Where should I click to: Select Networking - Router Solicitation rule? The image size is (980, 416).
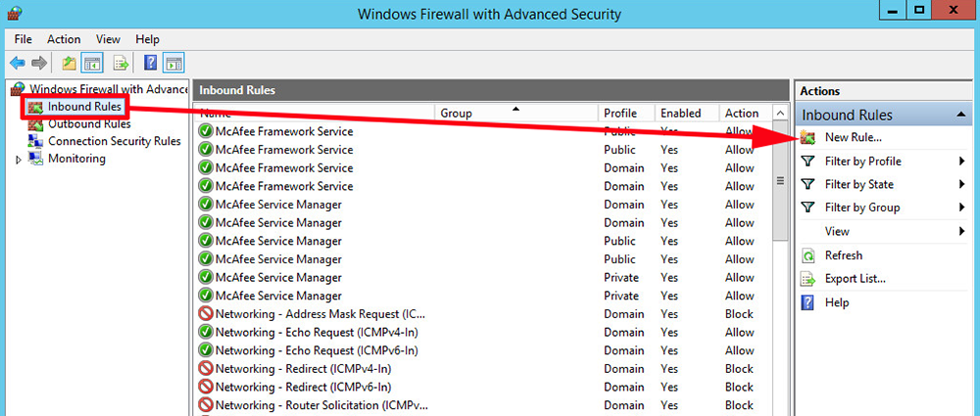click(320, 405)
